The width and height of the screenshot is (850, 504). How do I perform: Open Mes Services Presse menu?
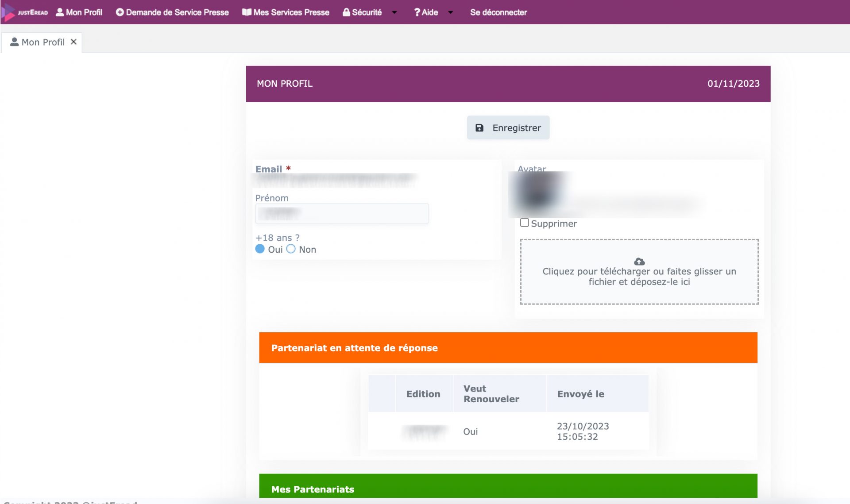(x=286, y=12)
